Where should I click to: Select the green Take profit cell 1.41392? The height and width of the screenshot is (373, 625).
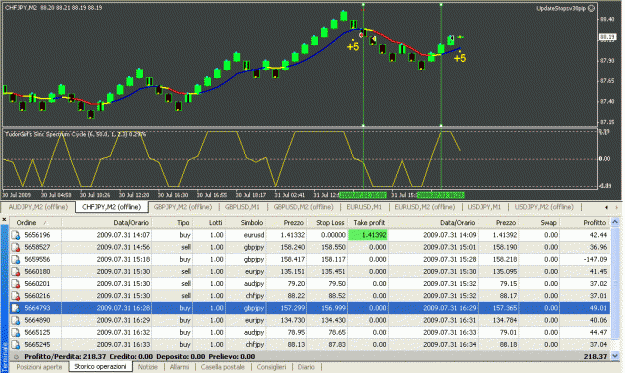coord(368,235)
